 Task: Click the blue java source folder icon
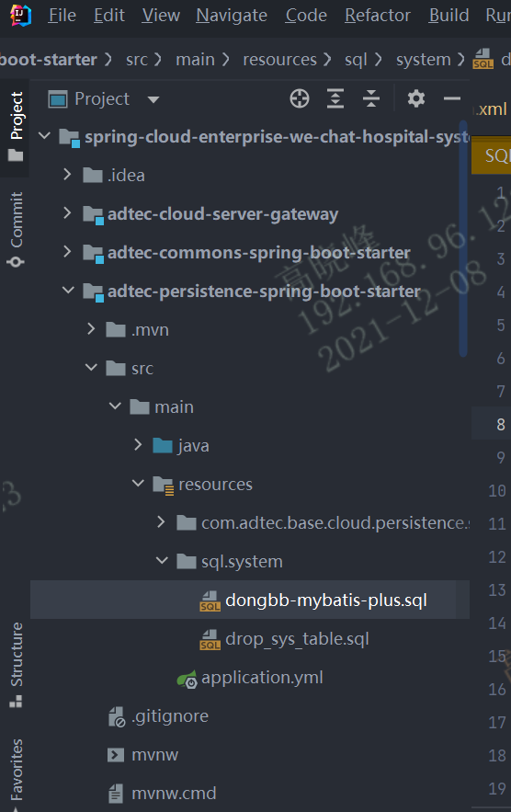tap(163, 445)
